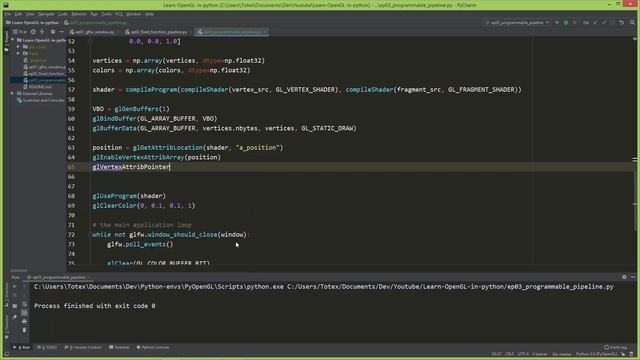Open Run tool window settings gear
The height and width of the screenshot is (360, 640).
coord(624,277)
